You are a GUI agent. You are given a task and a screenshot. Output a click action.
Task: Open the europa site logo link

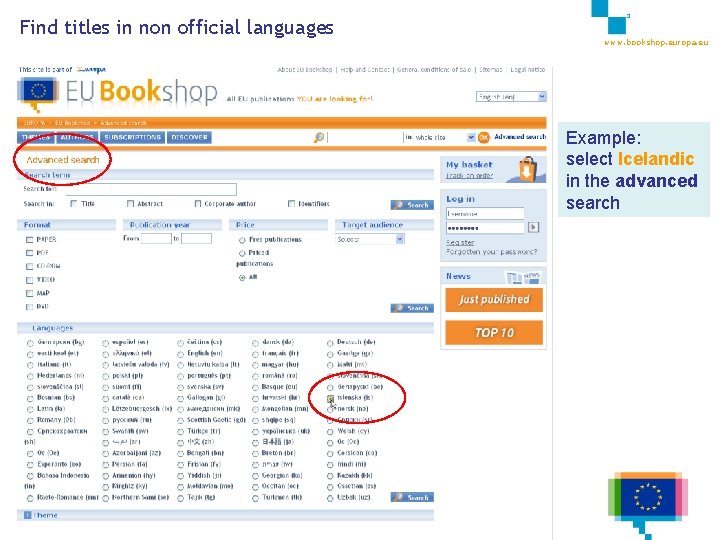click(x=91, y=70)
